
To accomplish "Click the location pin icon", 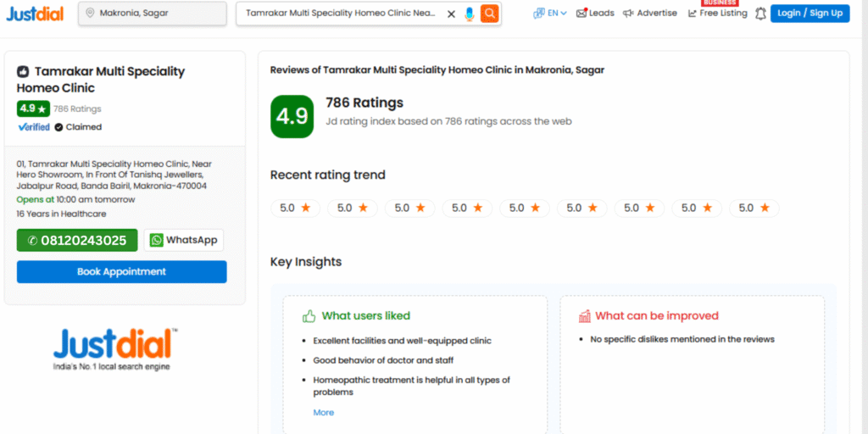I will click(x=90, y=14).
